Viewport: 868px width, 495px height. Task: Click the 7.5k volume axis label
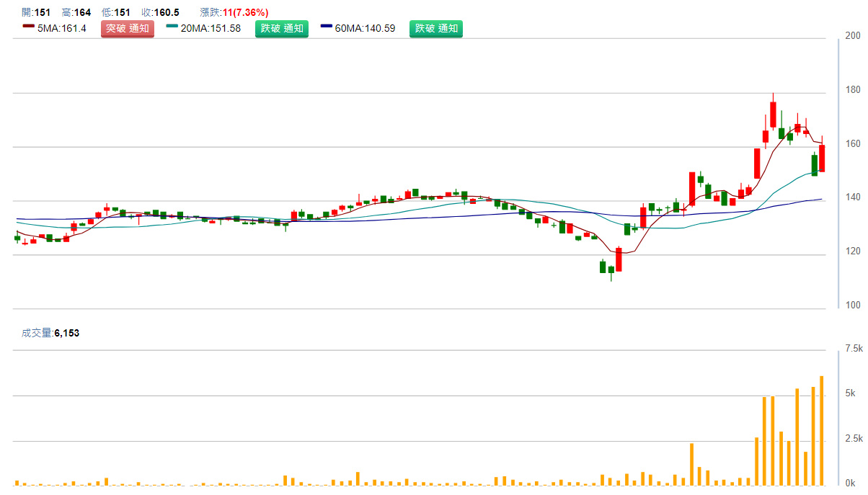coord(854,349)
